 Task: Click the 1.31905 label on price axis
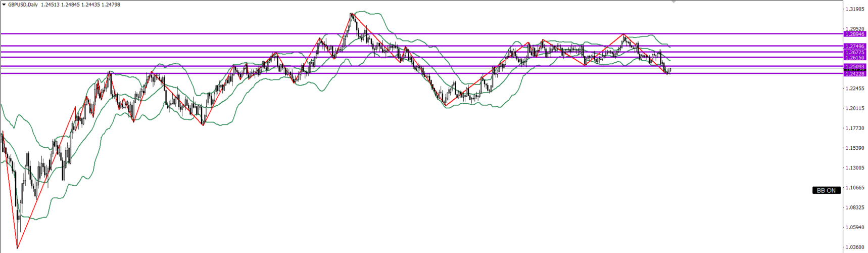pos(854,9)
